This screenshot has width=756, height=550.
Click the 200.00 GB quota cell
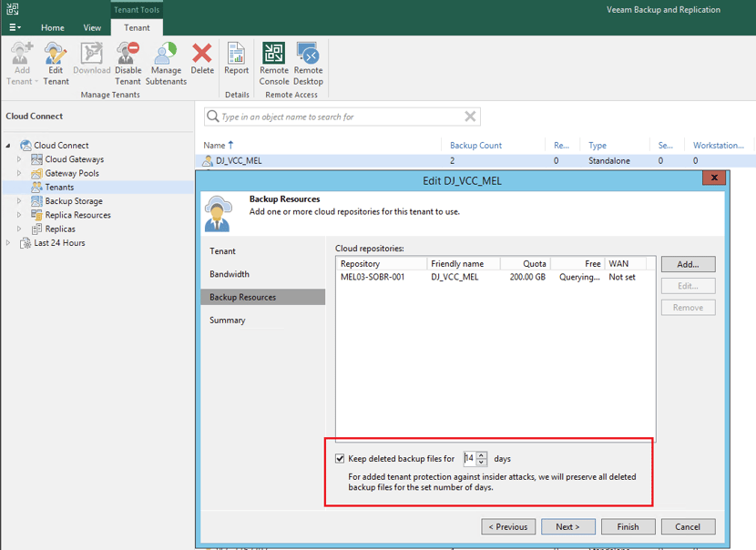pos(527,277)
